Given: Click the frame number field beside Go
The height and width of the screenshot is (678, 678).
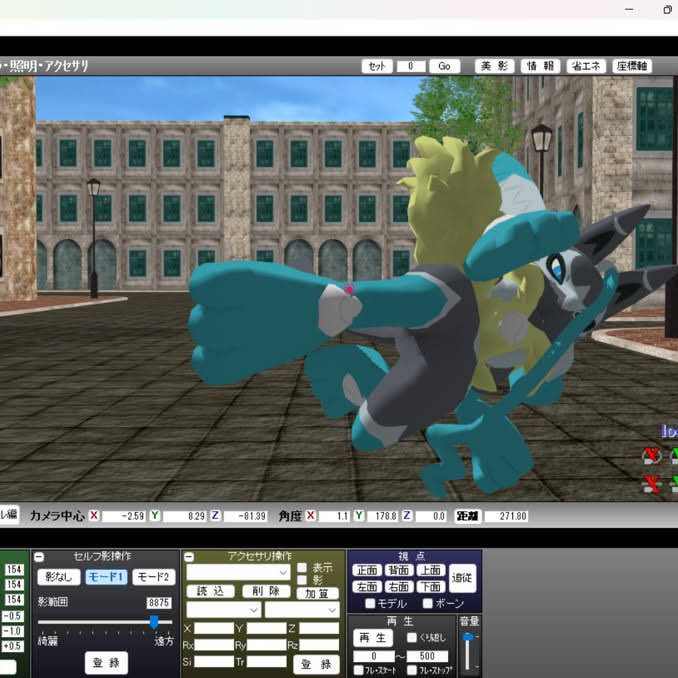Looking at the screenshot, I should (411, 66).
